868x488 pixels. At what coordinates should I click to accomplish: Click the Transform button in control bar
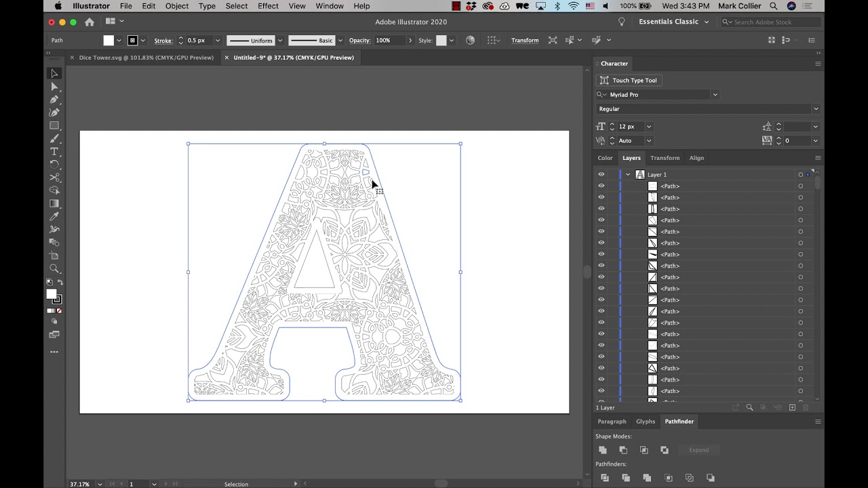pyautogui.click(x=525, y=41)
